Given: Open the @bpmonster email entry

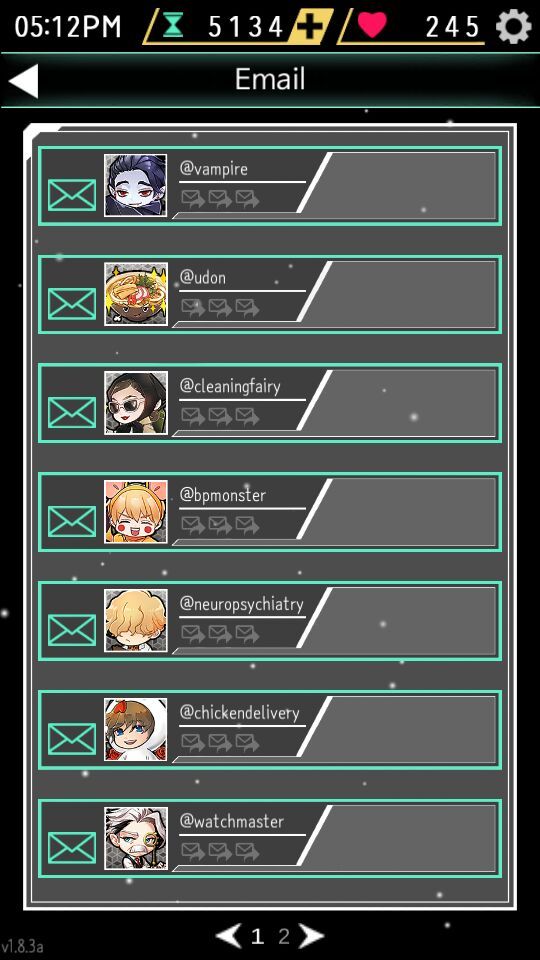Looking at the screenshot, I should click(270, 512).
